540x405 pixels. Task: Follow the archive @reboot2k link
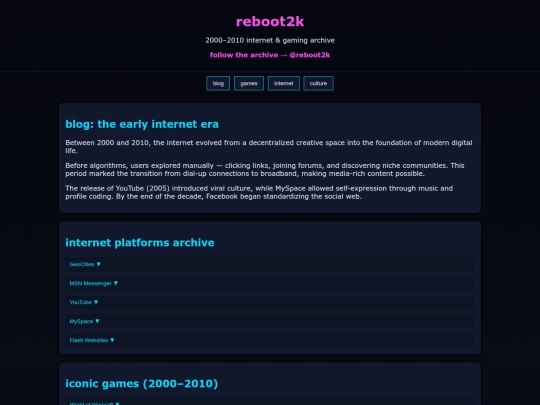pyautogui.click(x=270, y=55)
